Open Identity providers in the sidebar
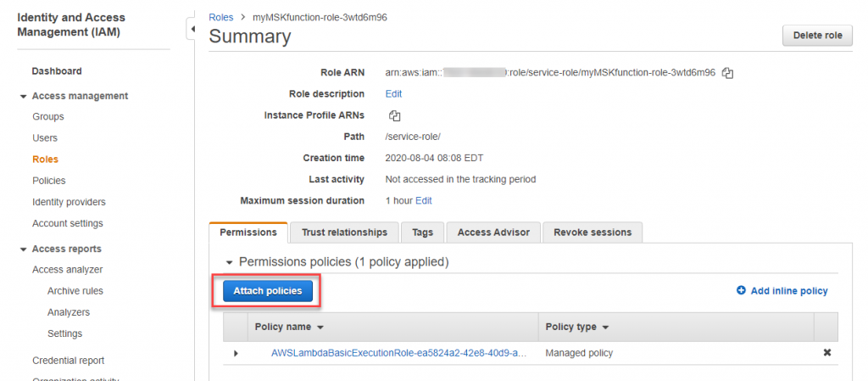 69,202
